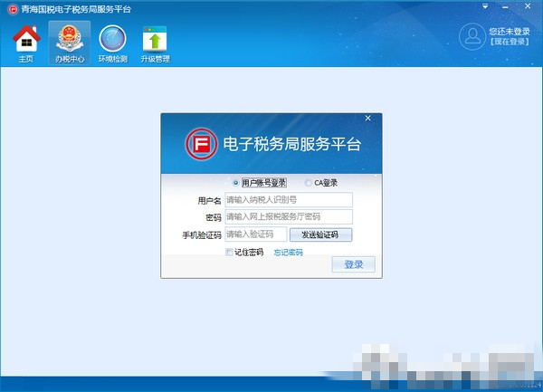This screenshot has height=392, width=543.
Task: Click the 电子税务局服务平台 dialog heading
Action: coord(292,144)
